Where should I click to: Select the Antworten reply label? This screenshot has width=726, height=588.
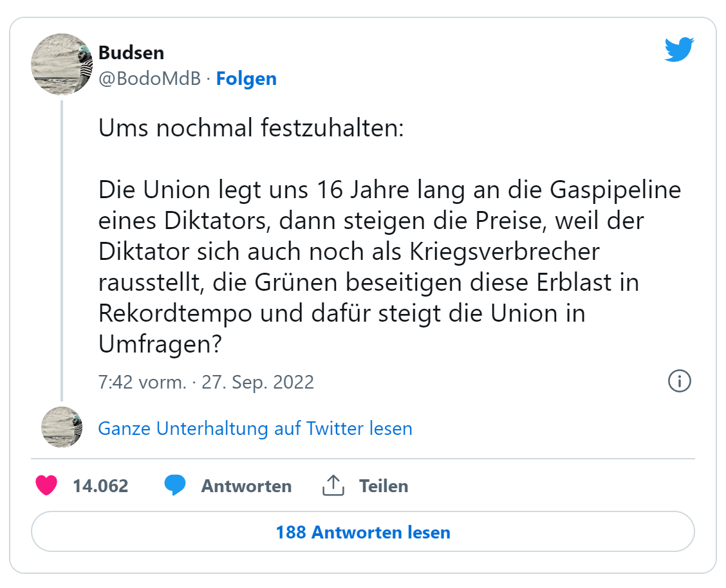click(x=247, y=486)
